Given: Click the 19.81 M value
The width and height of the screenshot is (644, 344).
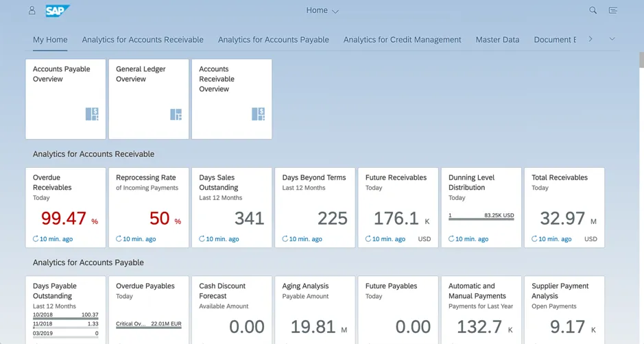Looking at the screenshot, I should point(319,327).
